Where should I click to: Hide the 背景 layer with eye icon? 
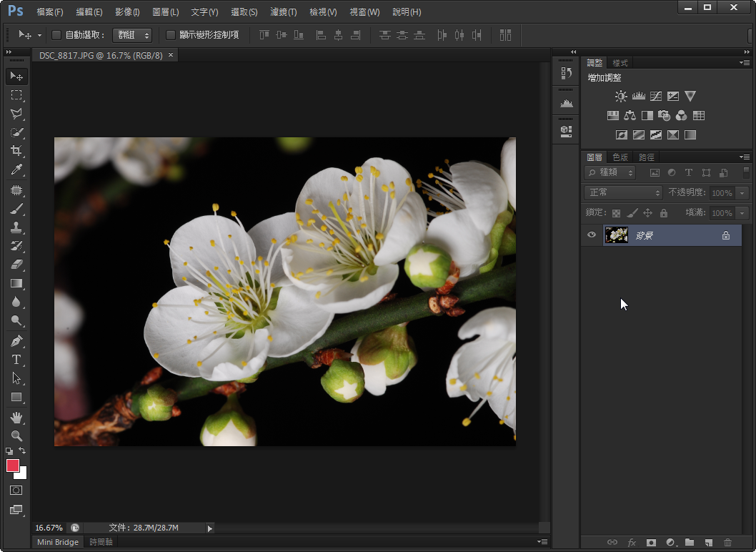point(592,235)
